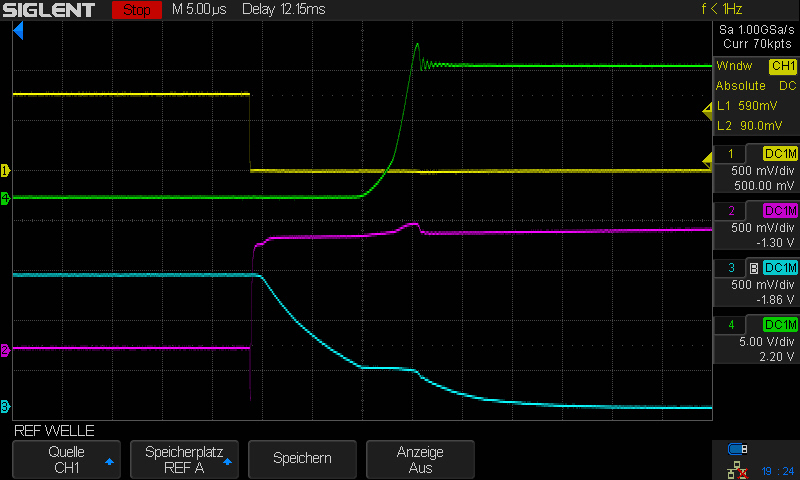Click channel 2 500 mV/div scale
The width and height of the screenshot is (800, 480).
(763, 228)
